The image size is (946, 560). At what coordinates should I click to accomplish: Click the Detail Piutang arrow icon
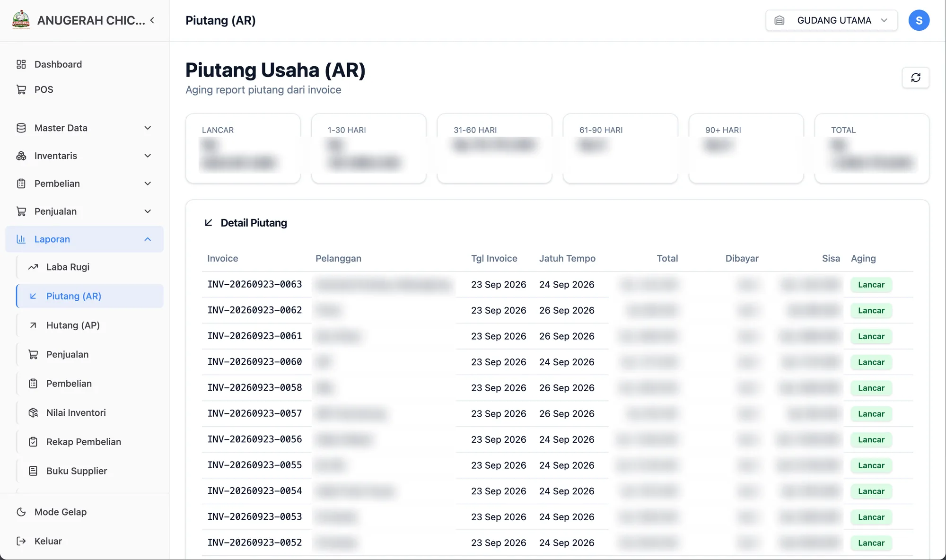(x=209, y=223)
